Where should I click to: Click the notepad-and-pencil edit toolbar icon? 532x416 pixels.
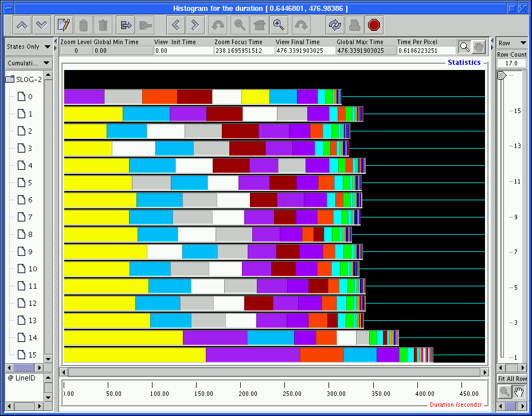click(64, 25)
